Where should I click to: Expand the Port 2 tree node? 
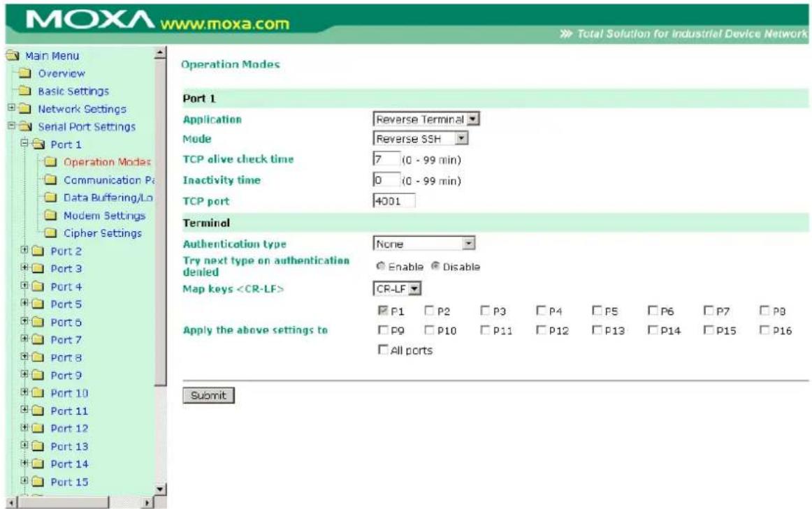point(24,250)
